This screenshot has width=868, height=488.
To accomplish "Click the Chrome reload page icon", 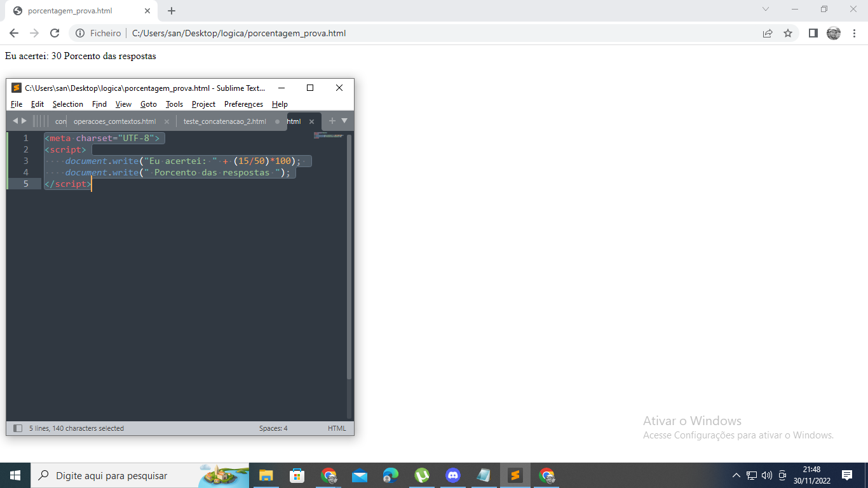I will [x=55, y=33].
